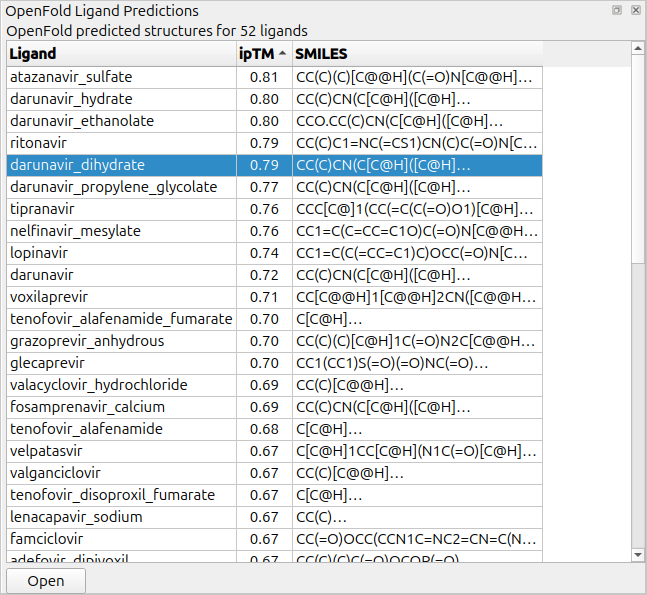Click the vertical scrollbar thumb
Viewport: 647px width, 595px height.
[638, 158]
